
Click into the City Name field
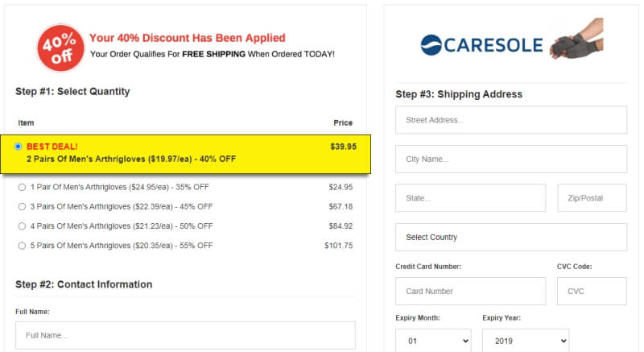(511, 159)
